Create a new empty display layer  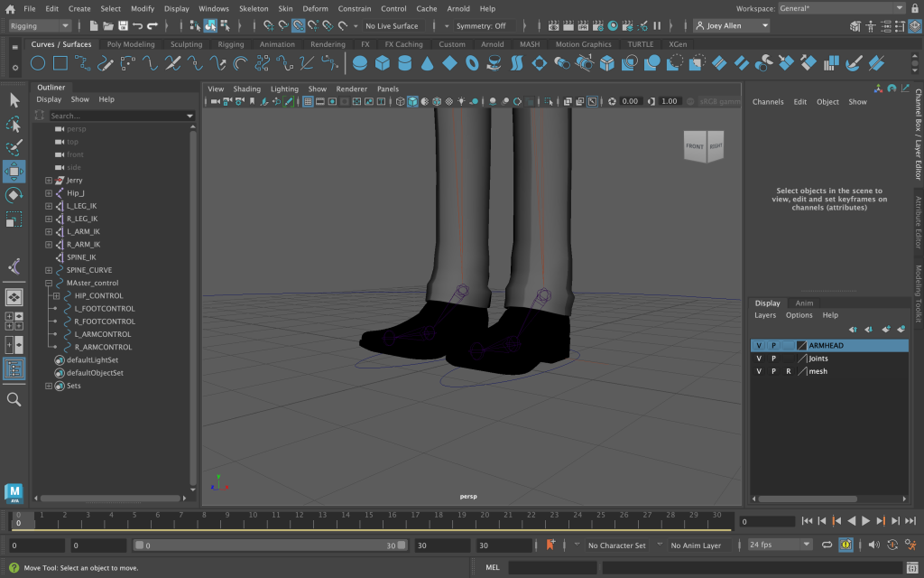pos(885,330)
